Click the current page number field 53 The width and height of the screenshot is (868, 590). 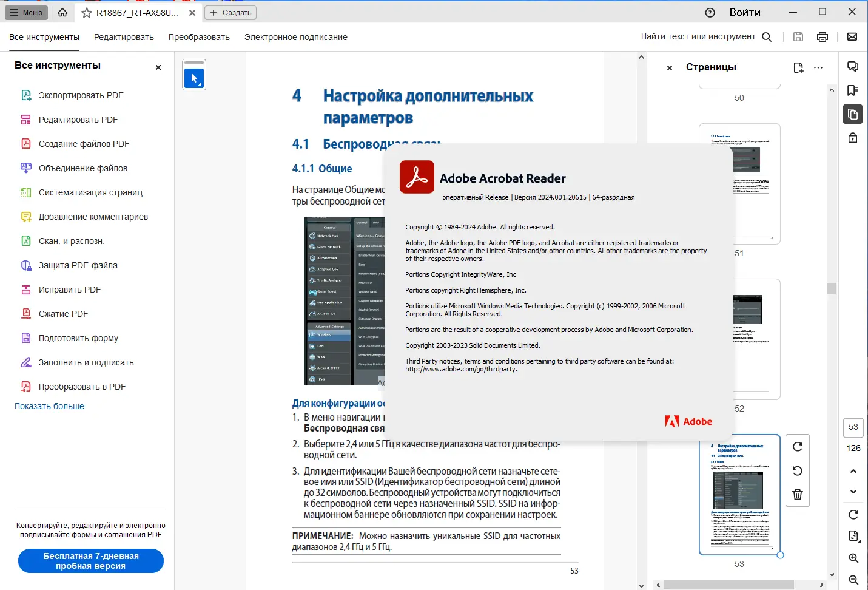[x=853, y=427]
